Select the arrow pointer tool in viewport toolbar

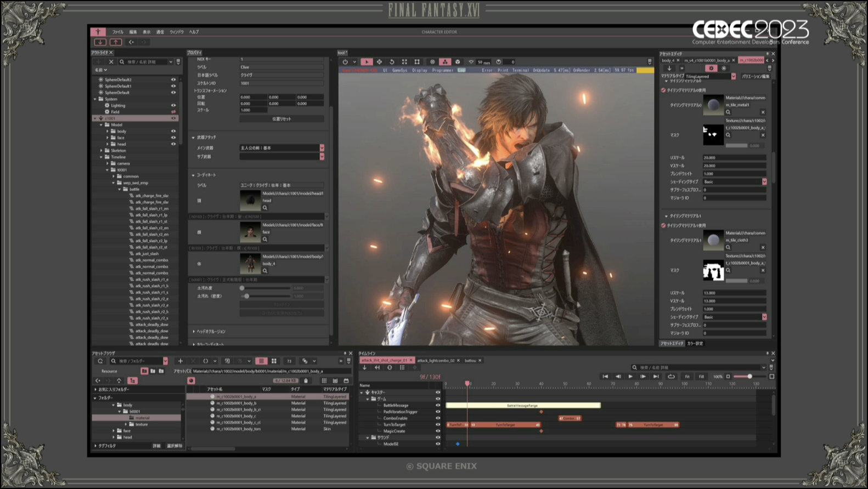[367, 62]
